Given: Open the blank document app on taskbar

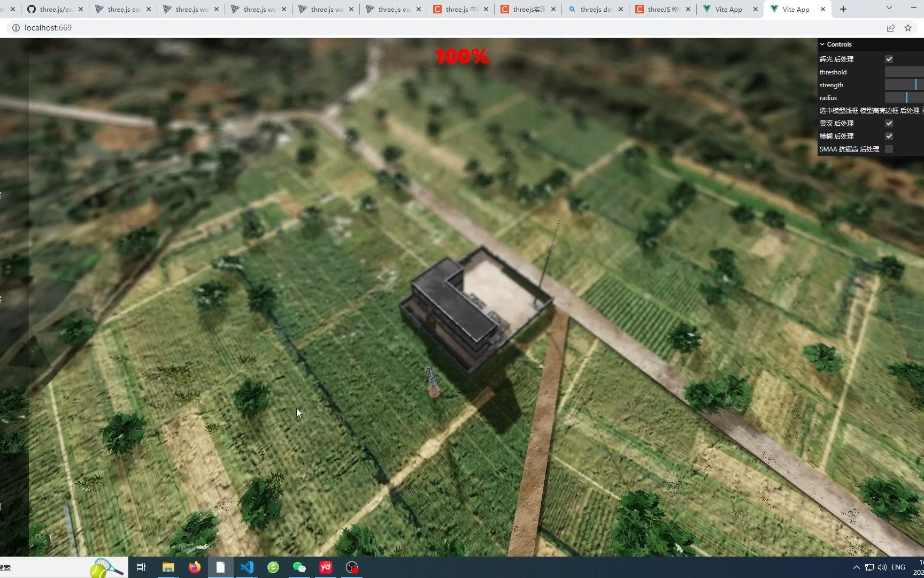Looking at the screenshot, I should pos(220,567).
